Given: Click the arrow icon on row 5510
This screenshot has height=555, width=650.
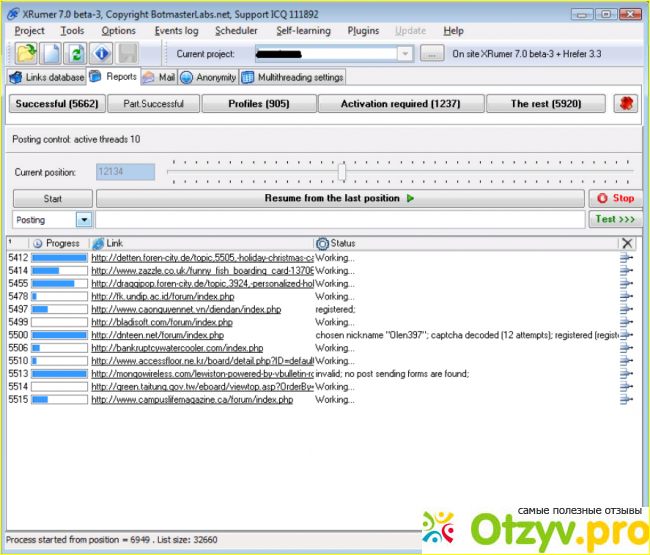Looking at the screenshot, I should click(x=626, y=361).
